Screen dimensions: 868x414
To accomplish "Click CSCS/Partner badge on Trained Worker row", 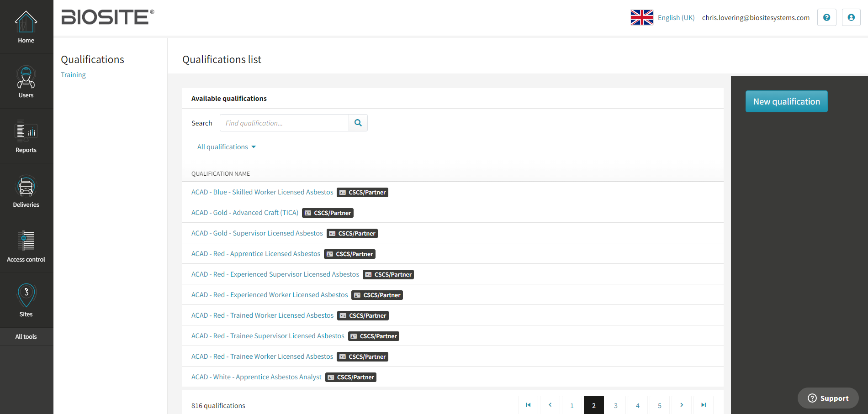I will (363, 316).
